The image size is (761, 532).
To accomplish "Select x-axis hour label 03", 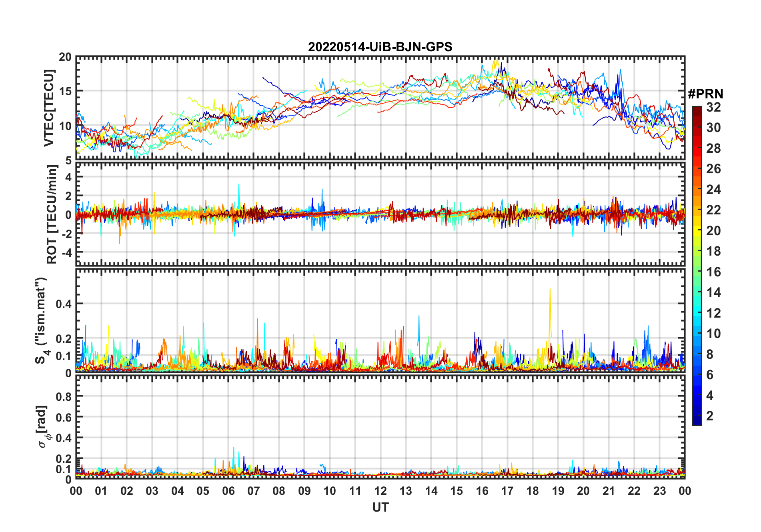I will coord(152,491).
